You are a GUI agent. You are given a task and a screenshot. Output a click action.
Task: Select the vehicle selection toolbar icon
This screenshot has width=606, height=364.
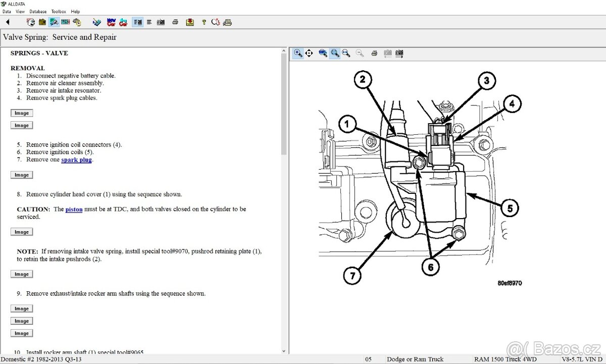point(54,22)
